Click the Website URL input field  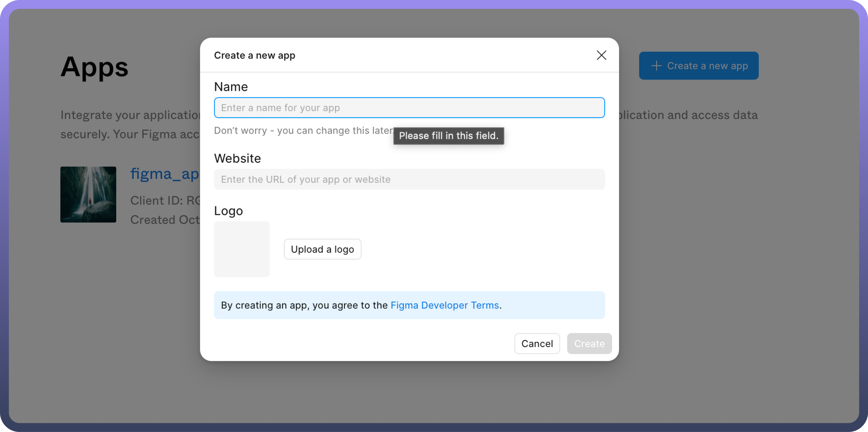point(409,179)
